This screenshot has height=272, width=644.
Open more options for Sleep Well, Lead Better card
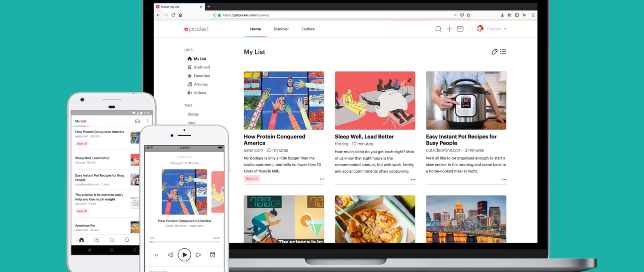[413, 179]
